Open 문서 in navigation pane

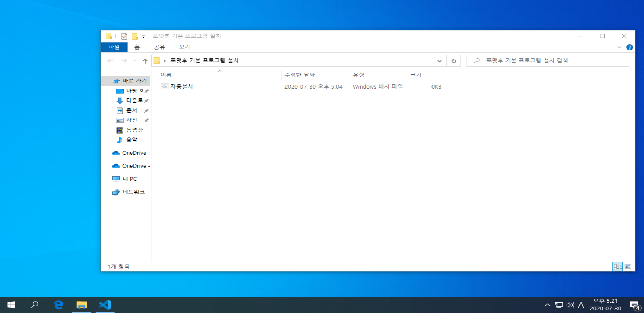(x=128, y=110)
